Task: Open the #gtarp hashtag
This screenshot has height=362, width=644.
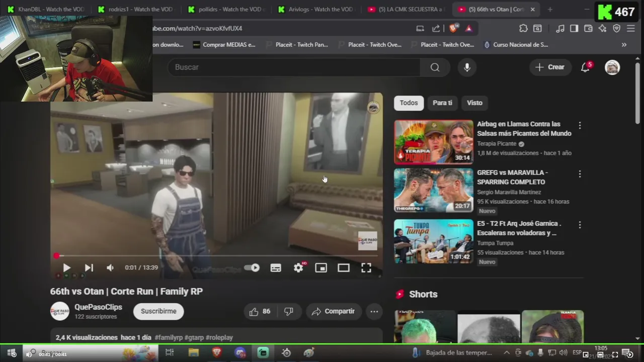Action: coord(194,338)
